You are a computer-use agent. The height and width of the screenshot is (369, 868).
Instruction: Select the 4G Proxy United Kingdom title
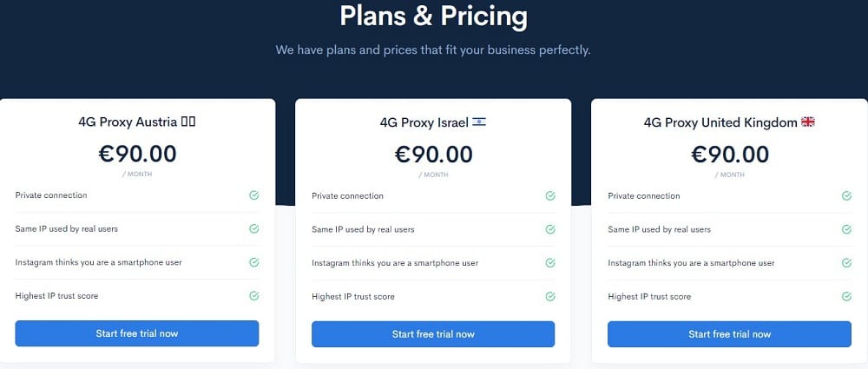click(x=720, y=122)
